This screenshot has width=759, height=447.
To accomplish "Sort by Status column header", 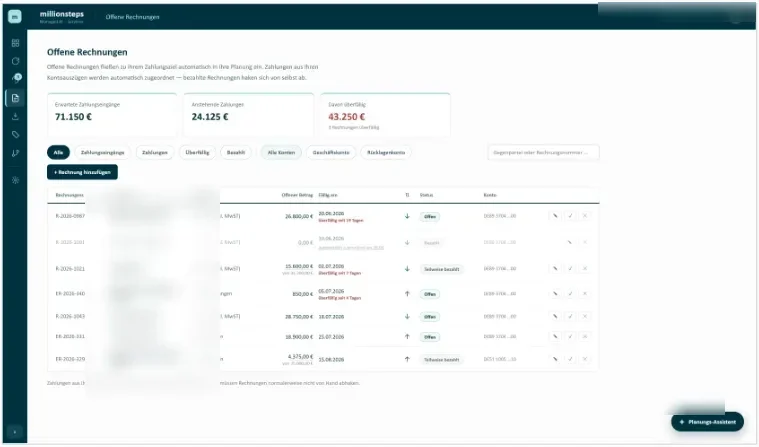I will coord(426,195).
